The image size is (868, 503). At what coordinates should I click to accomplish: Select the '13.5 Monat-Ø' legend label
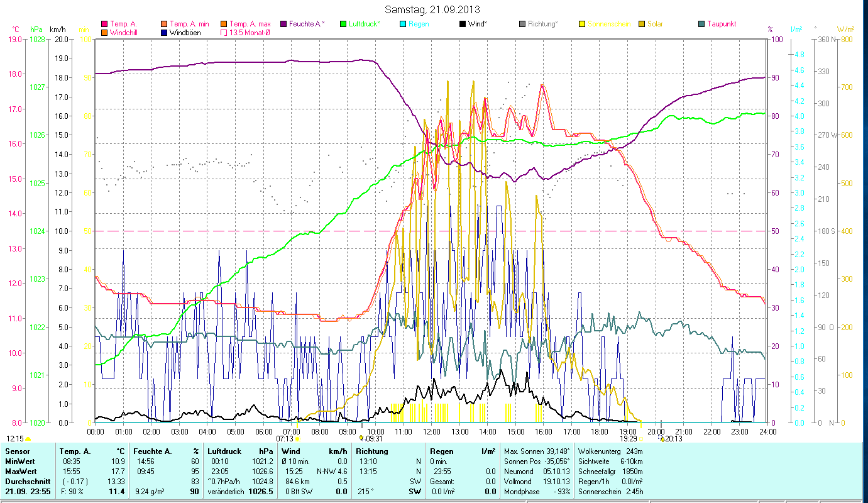[250, 33]
